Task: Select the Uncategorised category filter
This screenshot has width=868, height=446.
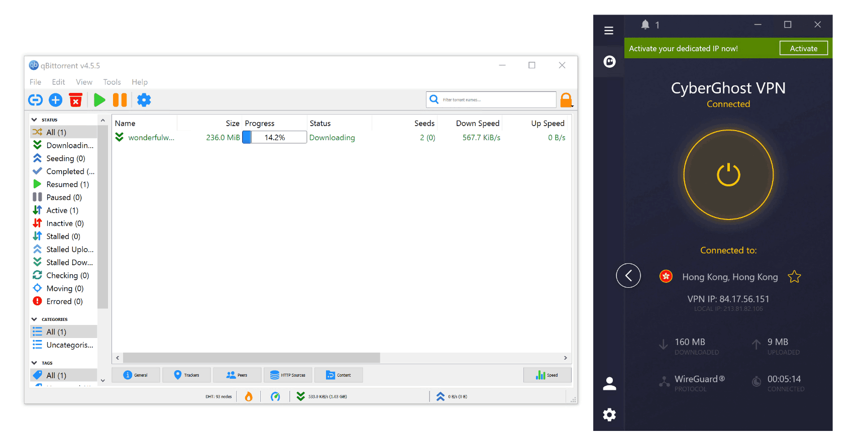Action: click(x=63, y=345)
